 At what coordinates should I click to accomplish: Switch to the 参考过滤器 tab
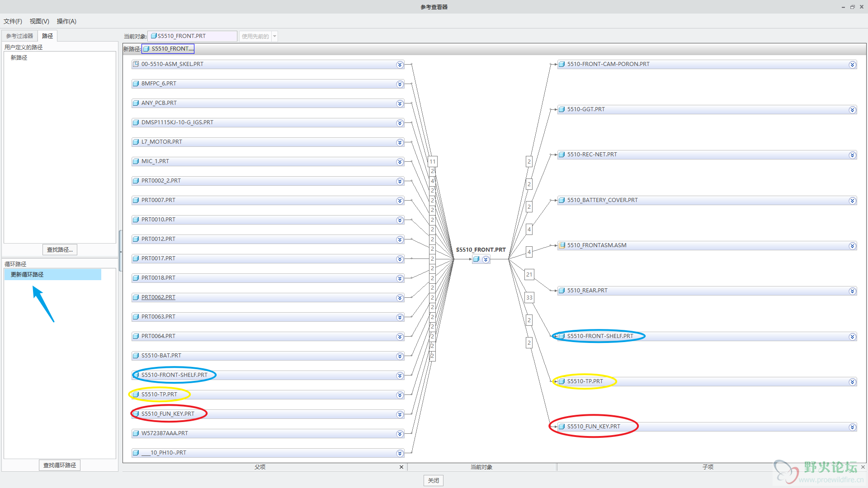pyautogui.click(x=19, y=36)
